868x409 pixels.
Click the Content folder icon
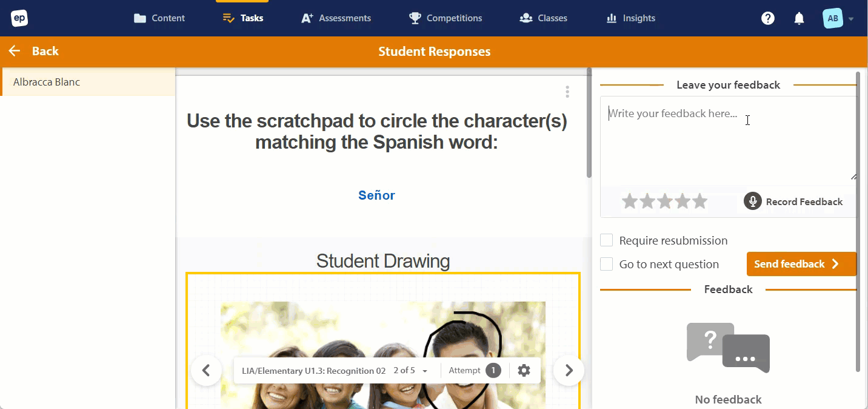click(140, 18)
